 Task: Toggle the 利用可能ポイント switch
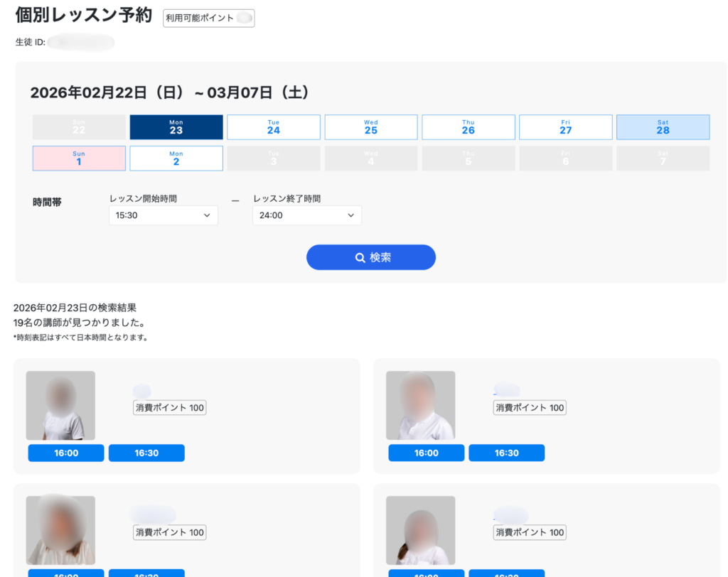240,18
